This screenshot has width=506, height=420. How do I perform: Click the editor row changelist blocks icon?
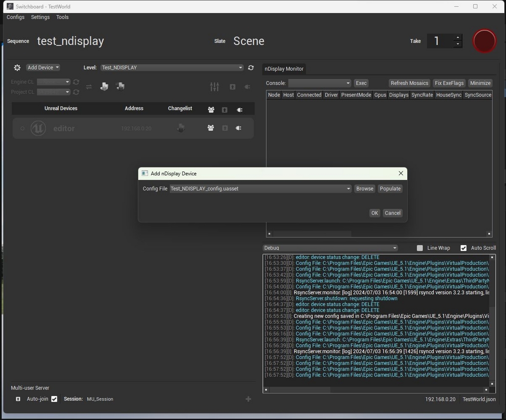pos(180,128)
